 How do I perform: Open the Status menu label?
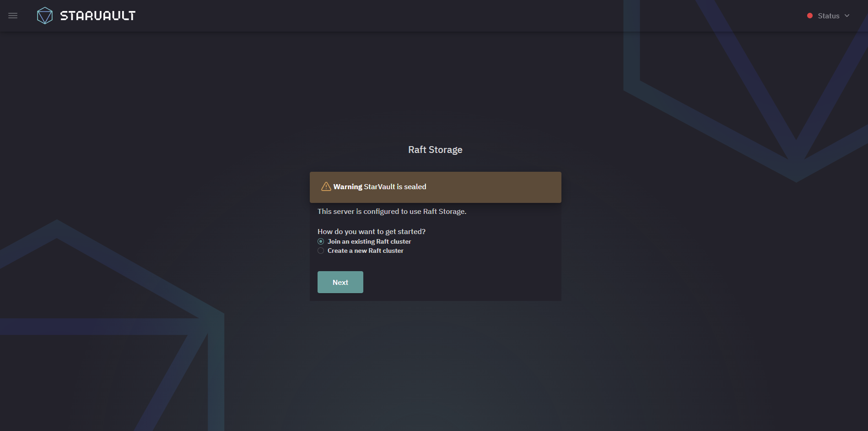click(829, 16)
